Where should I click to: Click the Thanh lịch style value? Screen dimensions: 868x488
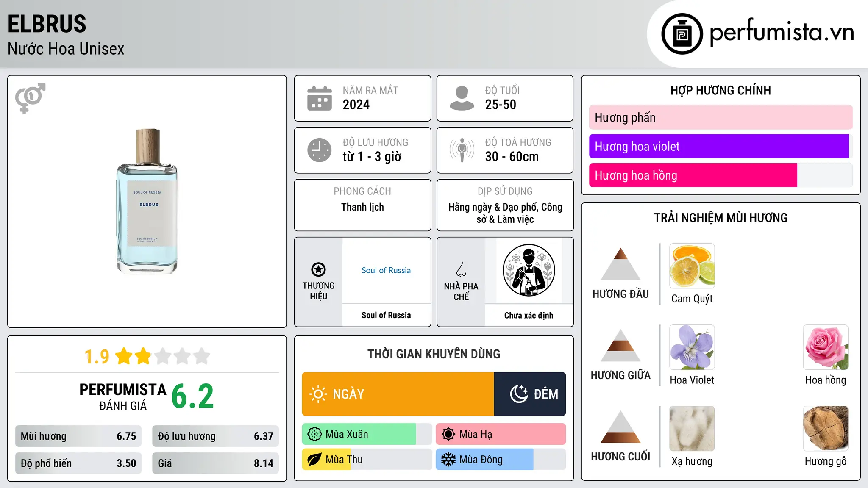(x=362, y=207)
